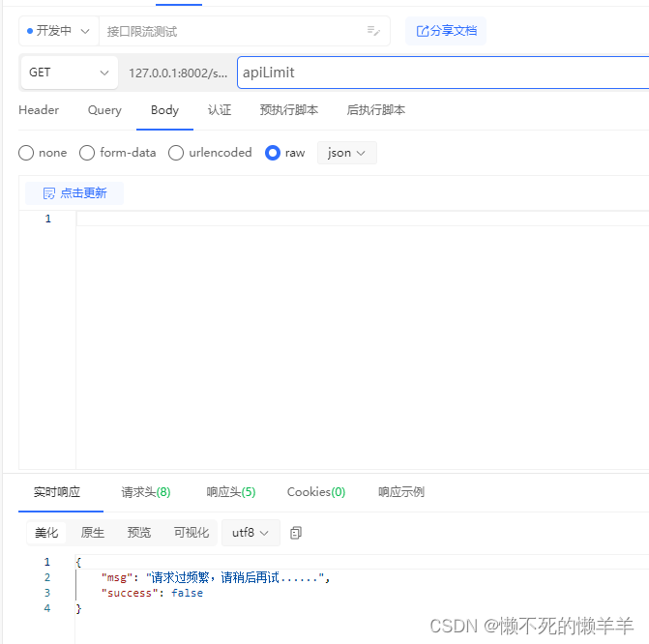Select the 可视化 visualize view

192,533
